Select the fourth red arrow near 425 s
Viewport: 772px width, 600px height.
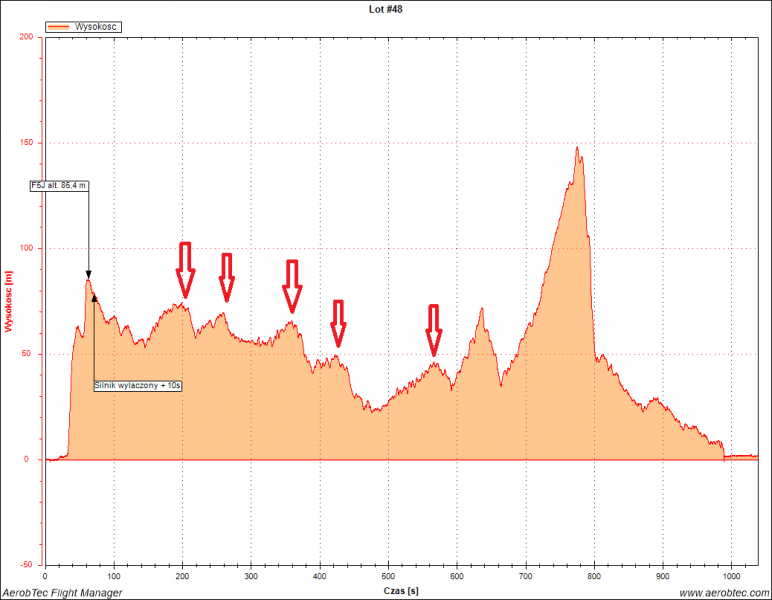[338, 322]
